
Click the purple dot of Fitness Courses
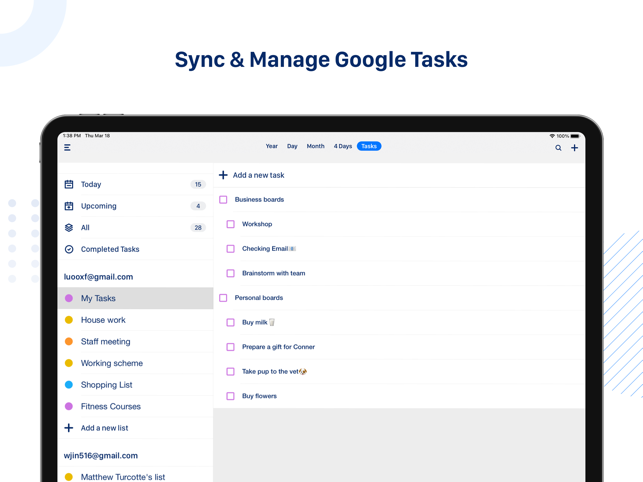click(69, 407)
